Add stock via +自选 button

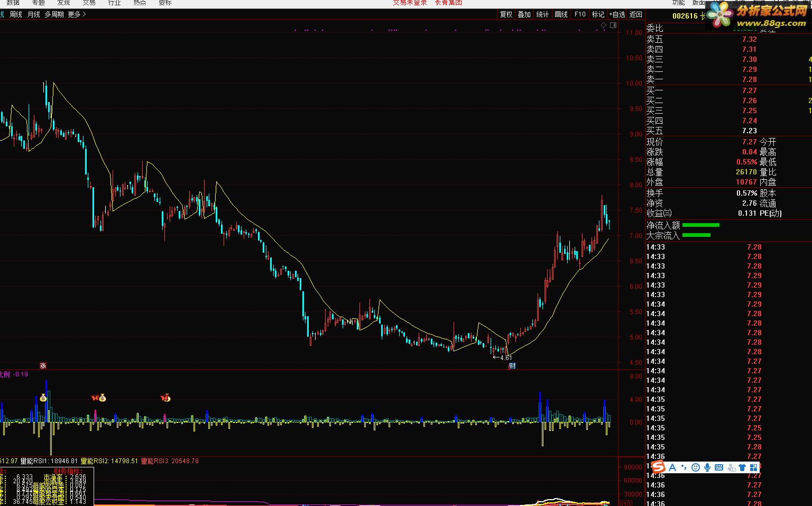(617, 14)
